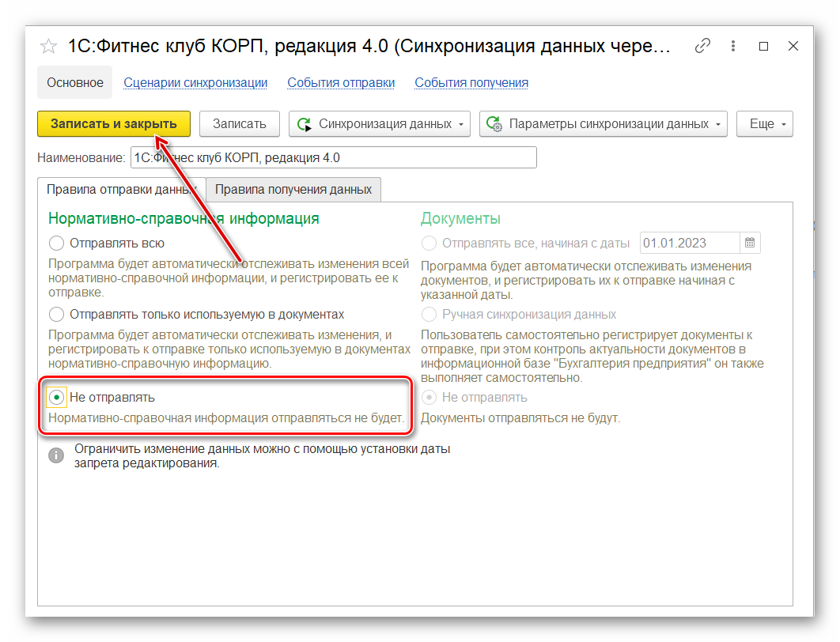
Task: Switch to 'Правила отправки данных' tab
Action: coord(122,190)
